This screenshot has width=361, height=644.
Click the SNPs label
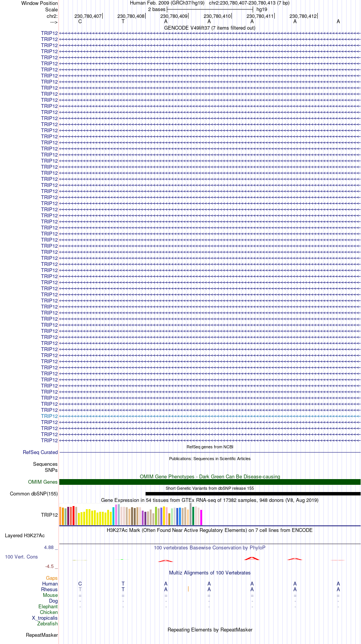point(51,470)
